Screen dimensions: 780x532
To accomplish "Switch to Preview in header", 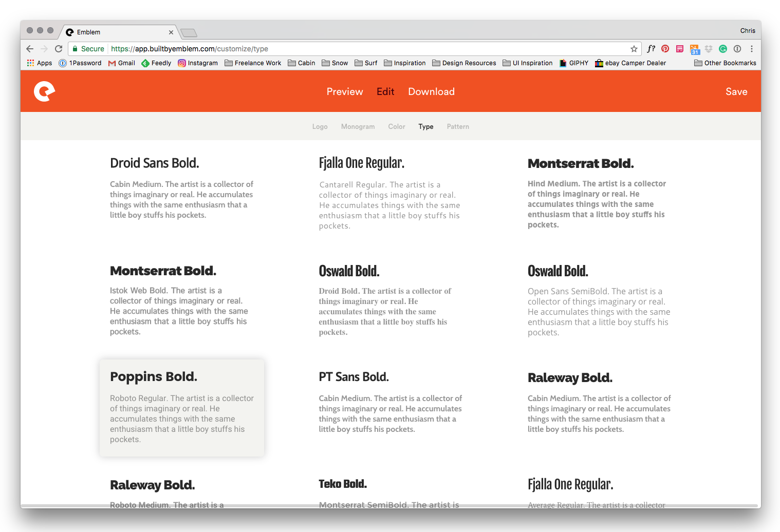I will (345, 91).
